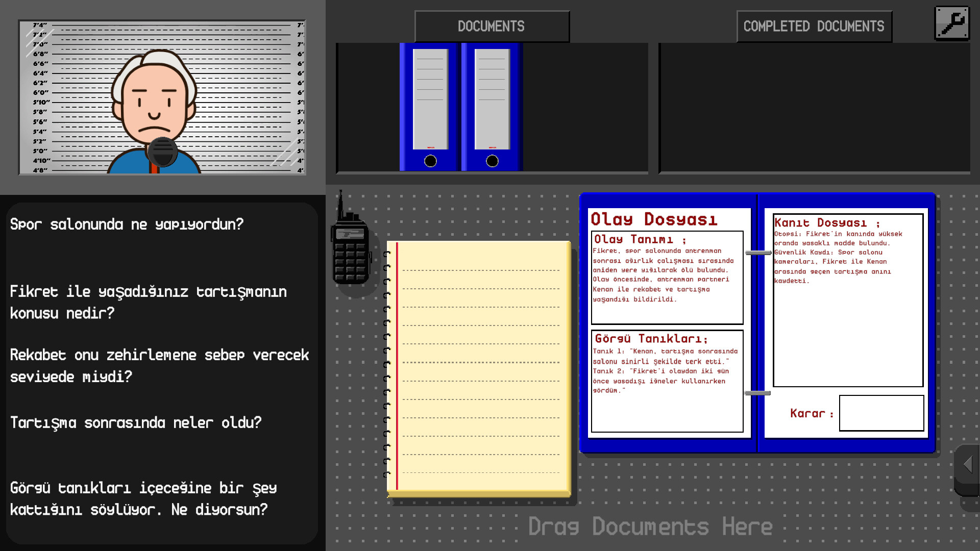Click the lower binder ring clip
The width and height of the screenshot is (980, 551).
(757, 393)
